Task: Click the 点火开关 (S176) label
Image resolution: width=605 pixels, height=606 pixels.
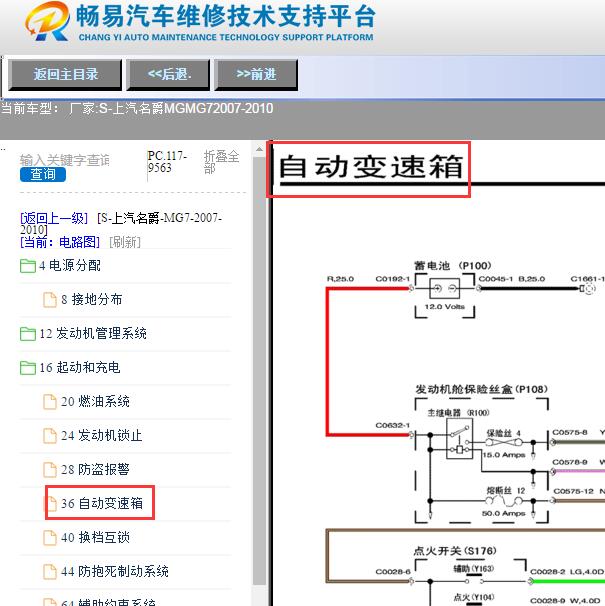Action: (x=455, y=551)
